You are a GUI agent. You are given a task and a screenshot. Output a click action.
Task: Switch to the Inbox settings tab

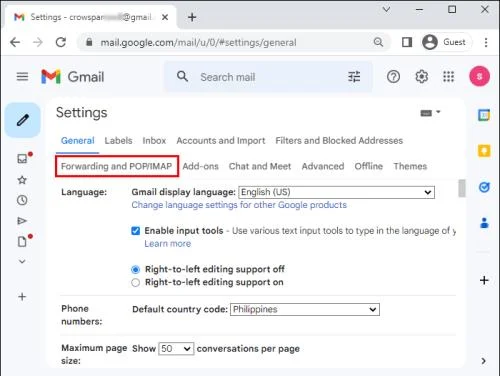click(x=154, y=141)
